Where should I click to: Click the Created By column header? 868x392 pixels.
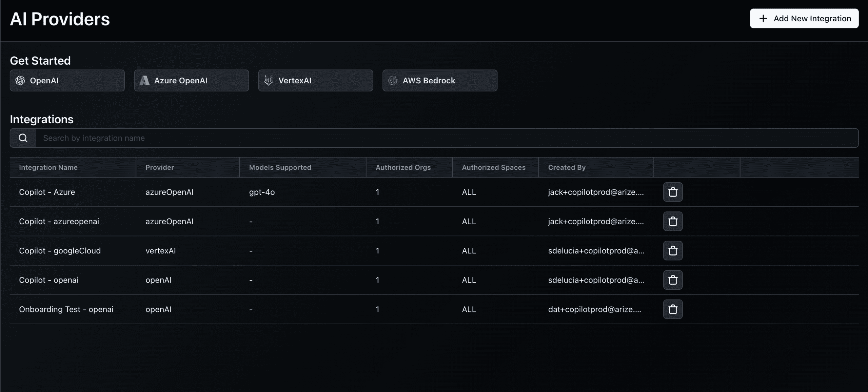[567, 167]
